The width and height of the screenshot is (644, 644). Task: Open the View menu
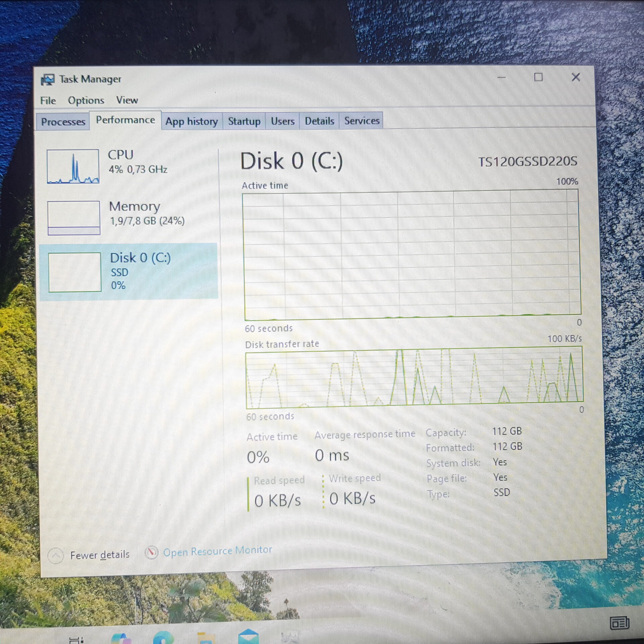127,100
